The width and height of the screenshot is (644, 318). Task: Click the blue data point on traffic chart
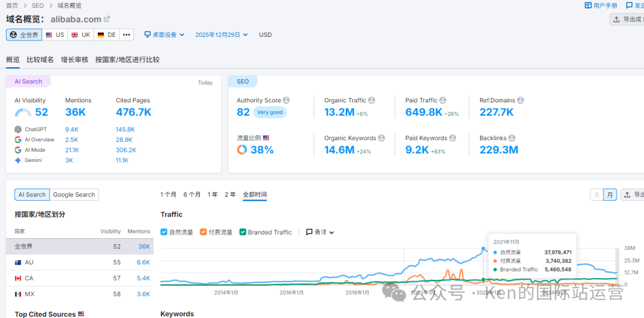[483, 249]
